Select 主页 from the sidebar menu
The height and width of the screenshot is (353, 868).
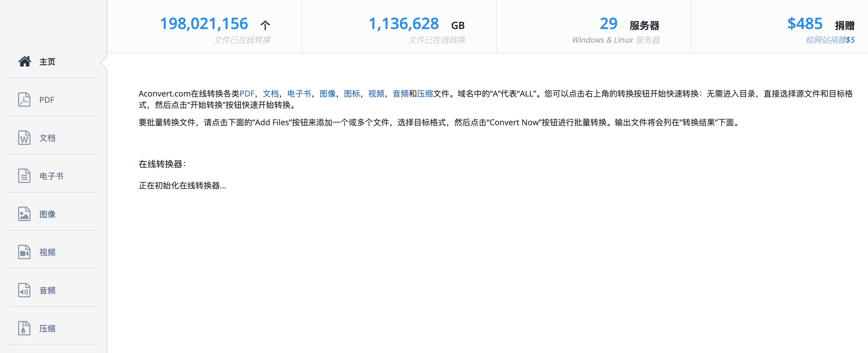tap(47, 62)
